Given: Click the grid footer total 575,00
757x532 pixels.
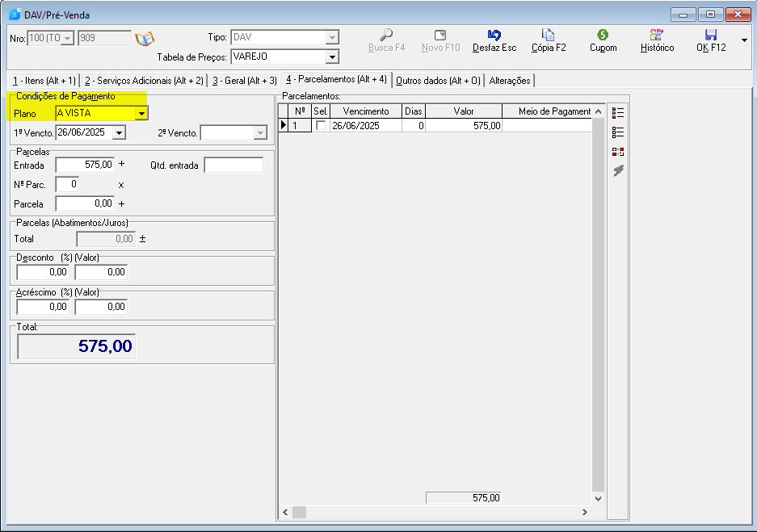Looking at the screenshot, I should pos(464,498).
